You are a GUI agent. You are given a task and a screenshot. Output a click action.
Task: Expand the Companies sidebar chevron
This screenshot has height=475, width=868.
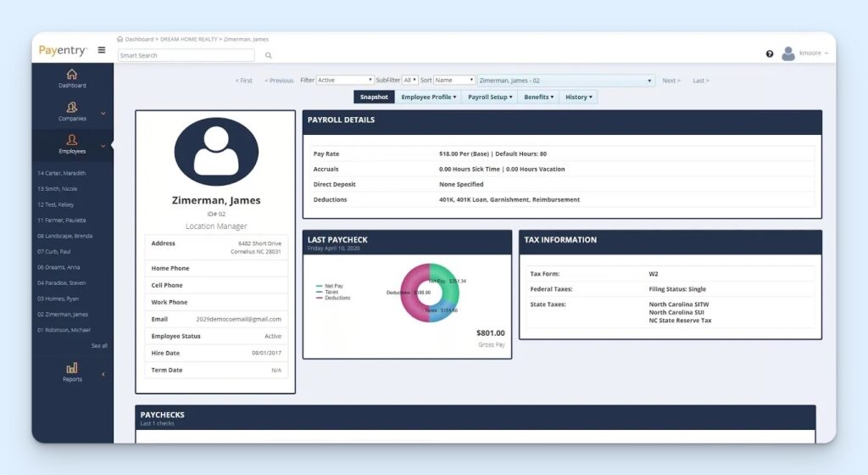pyautogui.click(x=103, y=114)
